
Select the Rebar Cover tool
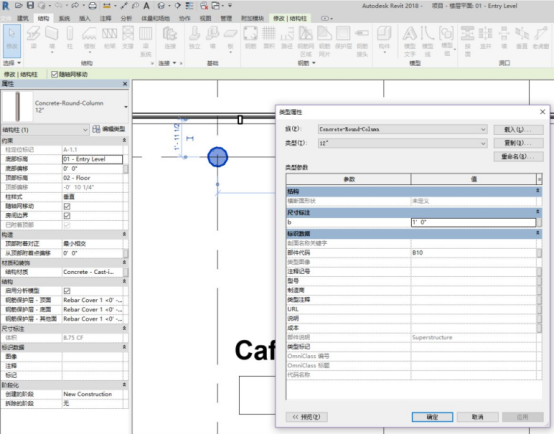click(x=343, y=37)
